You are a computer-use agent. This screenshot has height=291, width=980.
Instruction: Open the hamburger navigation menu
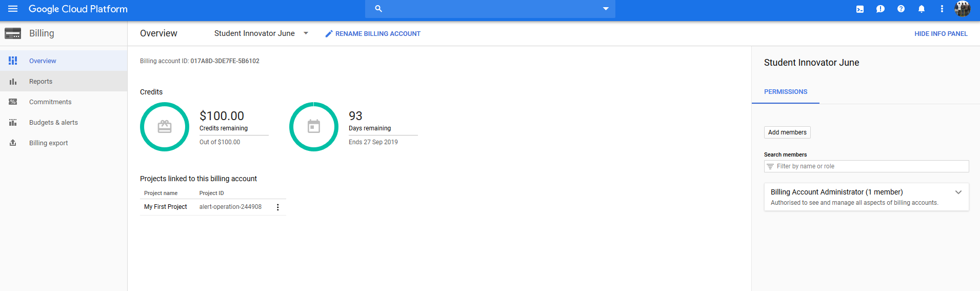[x=13, y=9]
